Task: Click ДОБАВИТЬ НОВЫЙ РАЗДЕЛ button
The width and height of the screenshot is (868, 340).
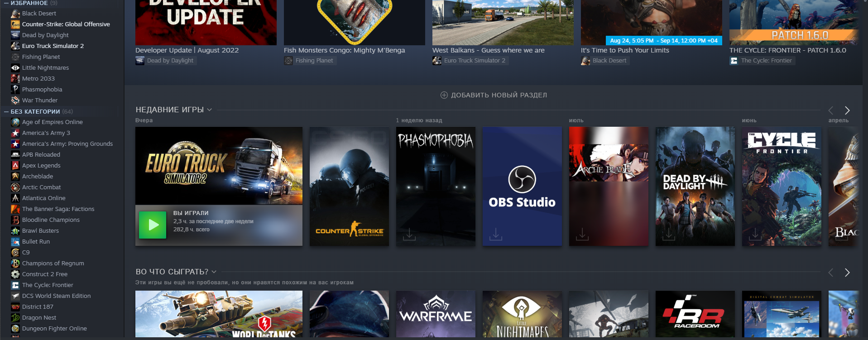Action: tap(494, 95)
